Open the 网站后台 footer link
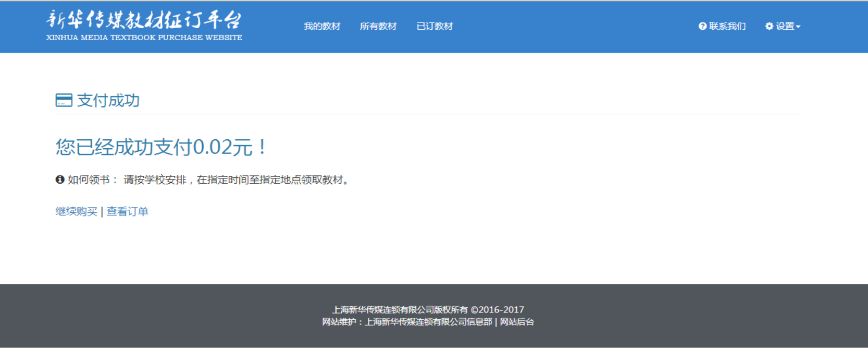Image resolution: width=868 pixels, height=349 pixels. click(517, 322)
